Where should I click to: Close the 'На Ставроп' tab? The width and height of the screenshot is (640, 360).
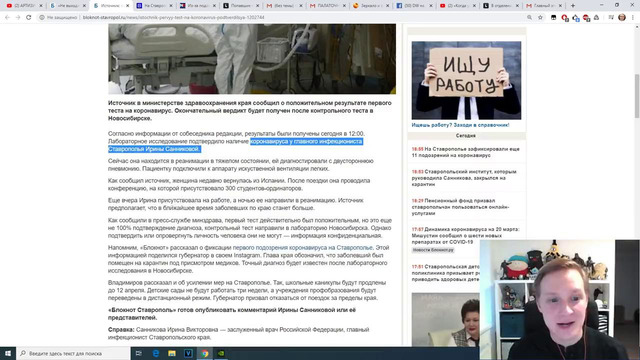pos(171,6)
